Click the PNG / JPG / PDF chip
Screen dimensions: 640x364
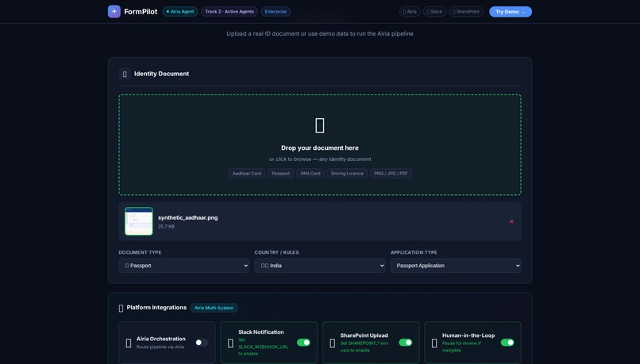coord(391,173)
